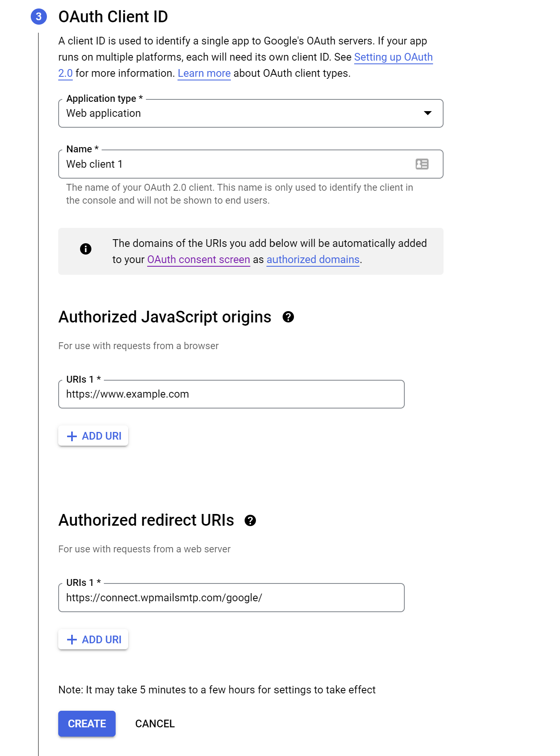Click the info icon in domains notice
560x756 pixels.
click(86, 249)
